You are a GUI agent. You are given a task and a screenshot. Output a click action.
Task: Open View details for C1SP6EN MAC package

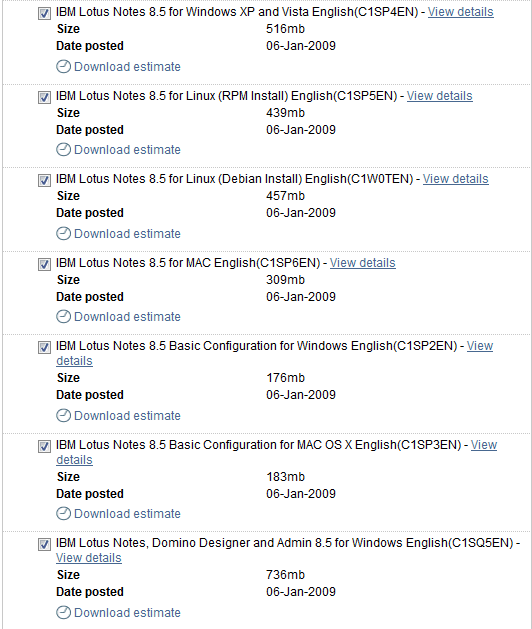tap(363, 263)
